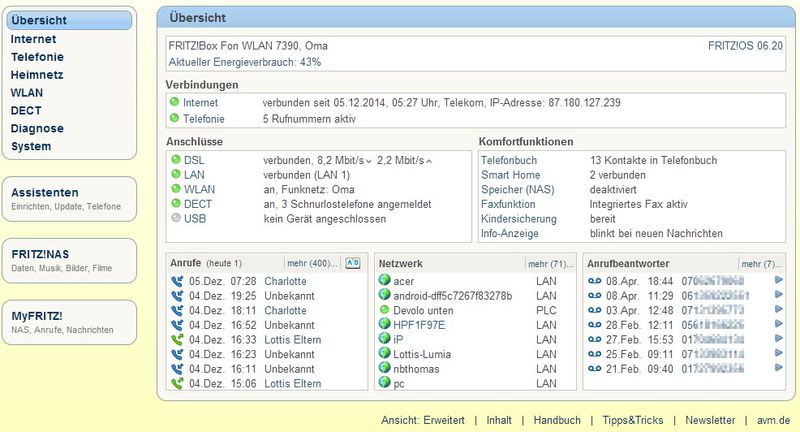The height and width of the screenshot is (432, 800).
Task: Click the outgoing call icon at 04.Dez. 16:33
Action: pyautogui.click(x=177, y=340)
